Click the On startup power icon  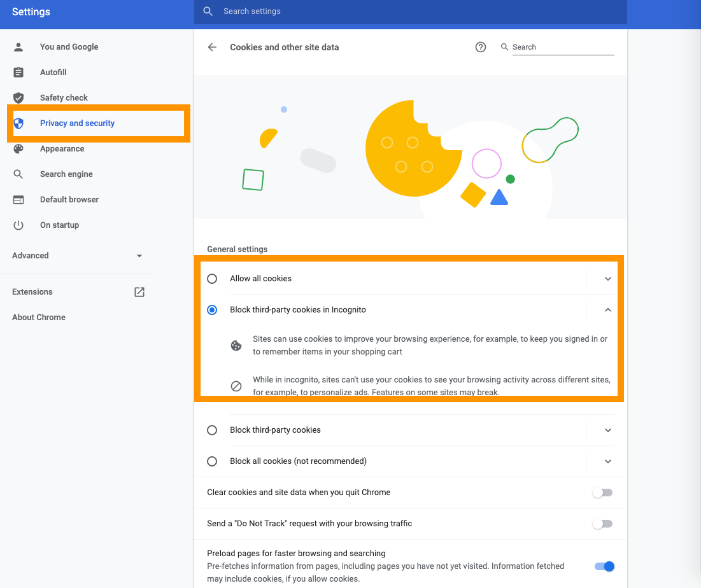point(18,225)
